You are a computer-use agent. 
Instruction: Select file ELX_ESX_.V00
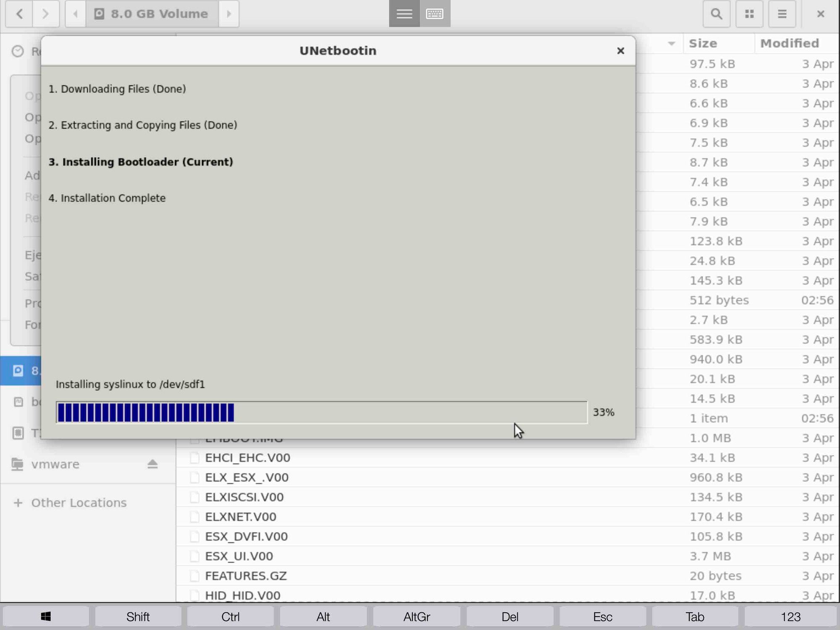click(x=247, y=477)
